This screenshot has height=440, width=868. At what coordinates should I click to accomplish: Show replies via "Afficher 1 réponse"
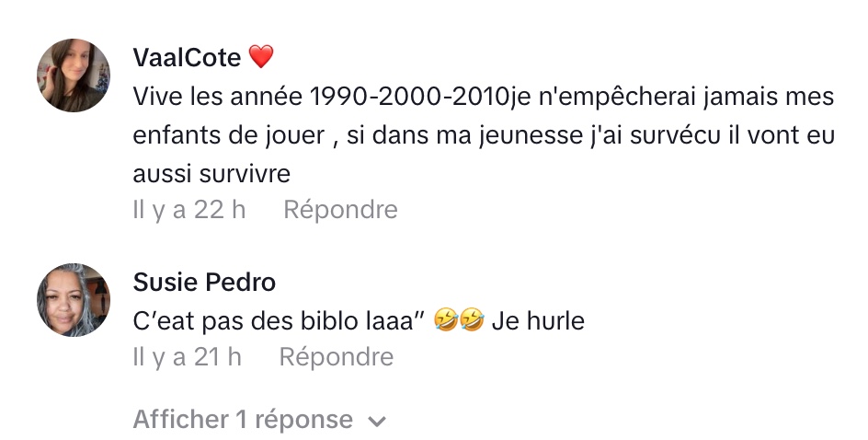tap(243, 420)
